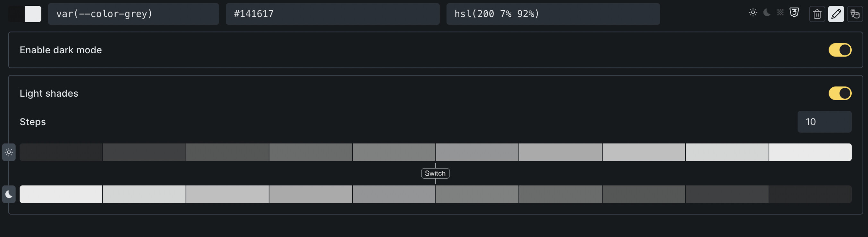
Task: Click the paintbrush and bucket icon button
Action: (x=855, y=14)
